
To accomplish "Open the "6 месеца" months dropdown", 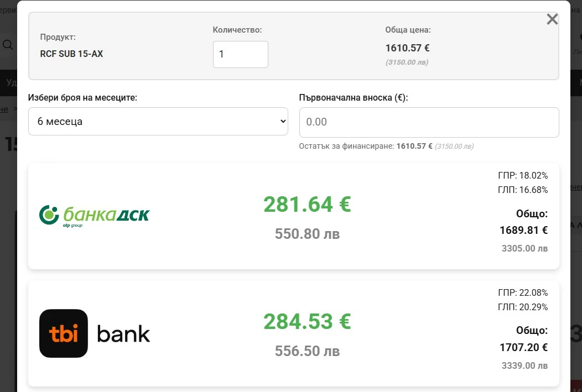I will [x=158, y=121].
